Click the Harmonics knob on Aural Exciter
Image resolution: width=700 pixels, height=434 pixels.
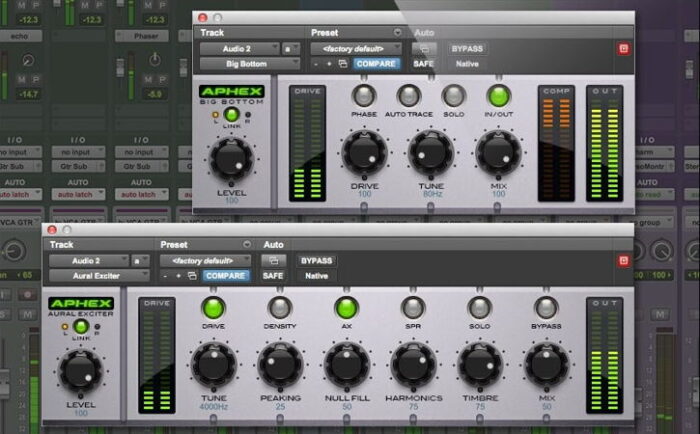pos(412,364)
